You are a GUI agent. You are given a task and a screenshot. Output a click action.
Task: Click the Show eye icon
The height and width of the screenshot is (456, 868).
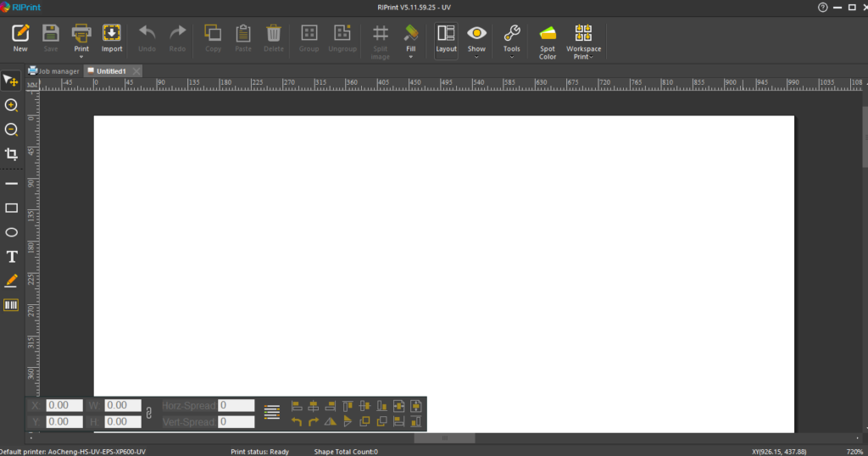[476, 33]
